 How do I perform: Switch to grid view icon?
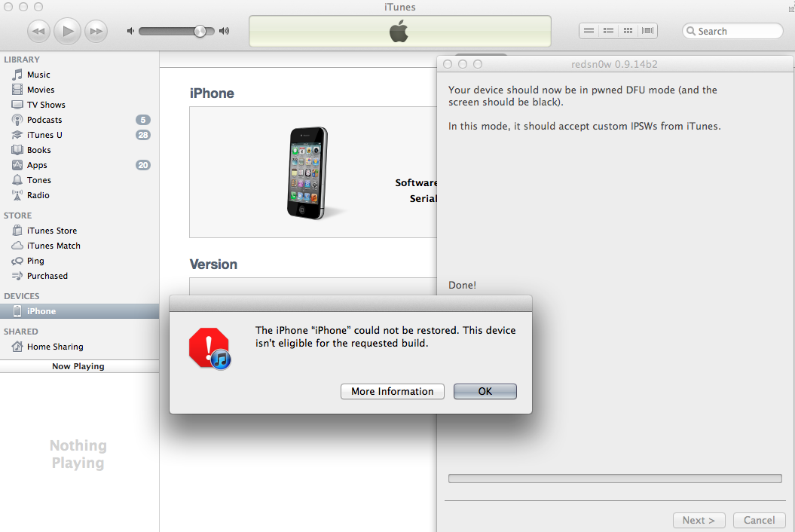[628, 31]
